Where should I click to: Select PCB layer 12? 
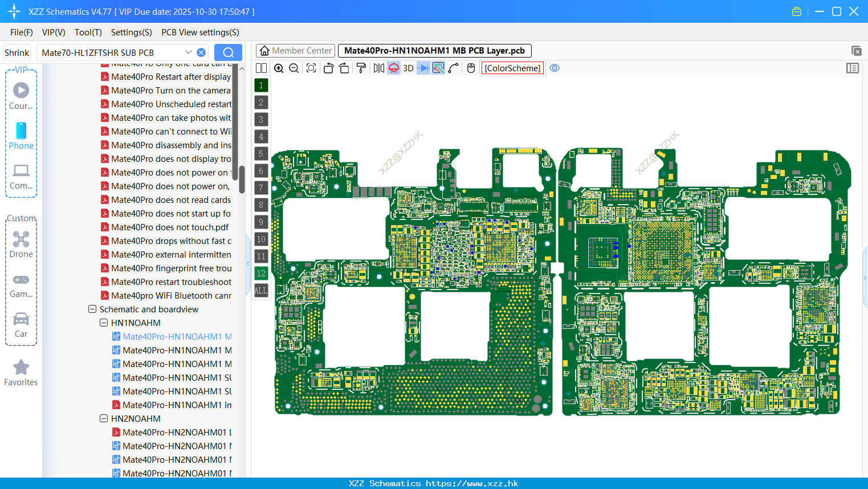261,274
